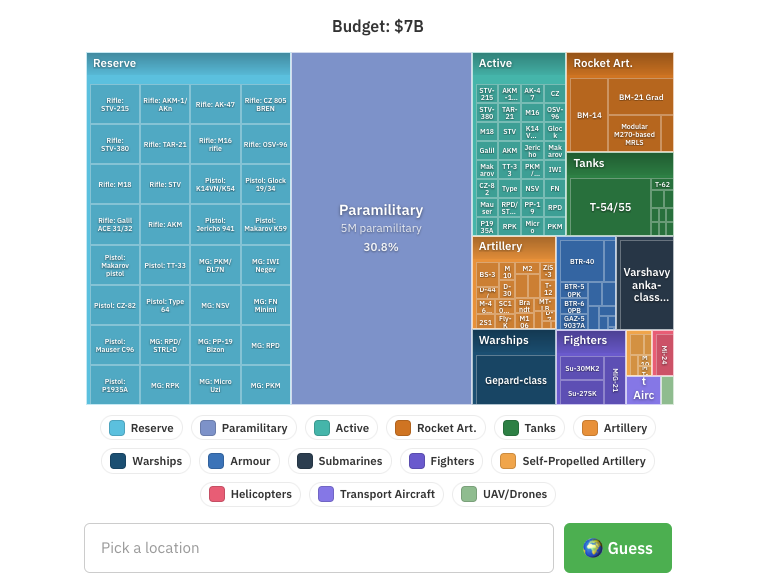This screenshot has width=766, height=584.
Task: Toggle the Reserve legend item
Action: click(141, 428)
